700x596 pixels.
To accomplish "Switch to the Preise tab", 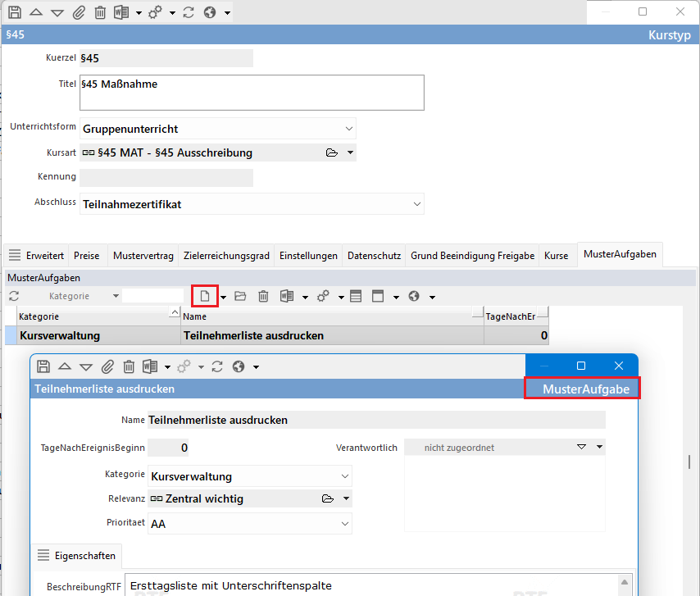I will click(x=87, y=256).
